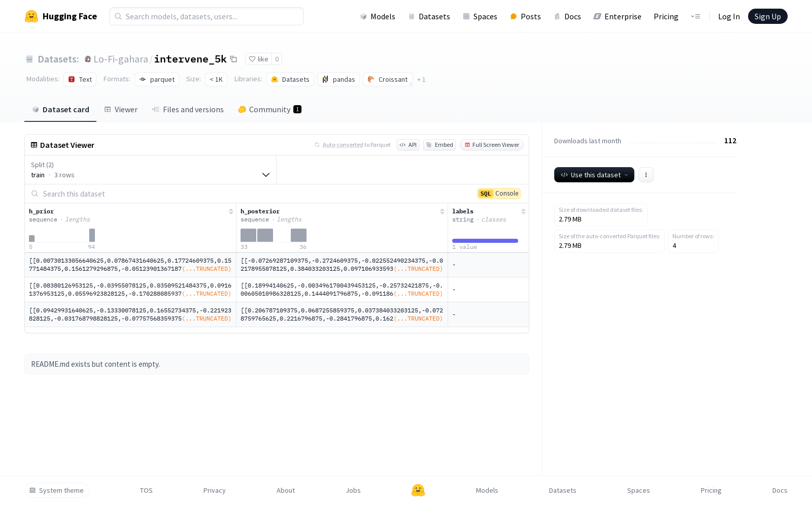Open the Dataset card tab
This screenshot has width=812, height=508.
[60, 110]
